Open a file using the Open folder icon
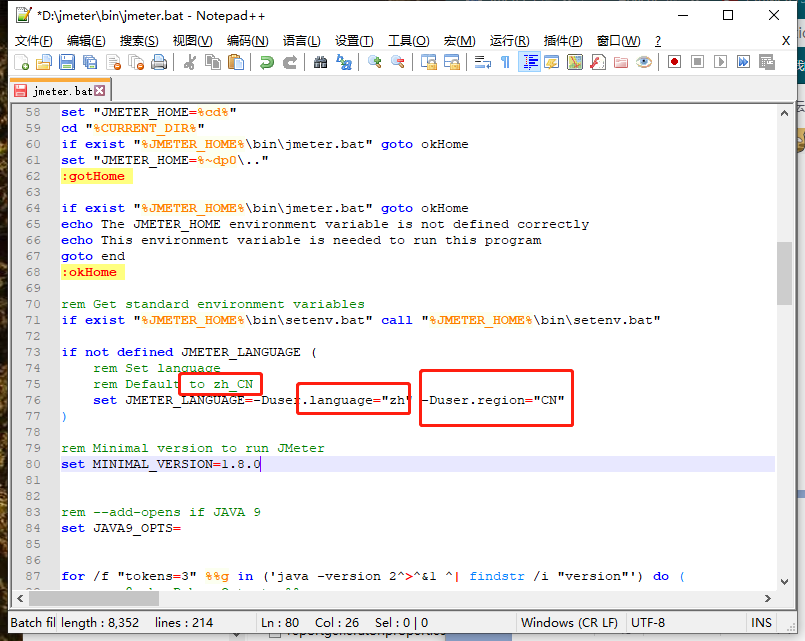 (44, 62)
